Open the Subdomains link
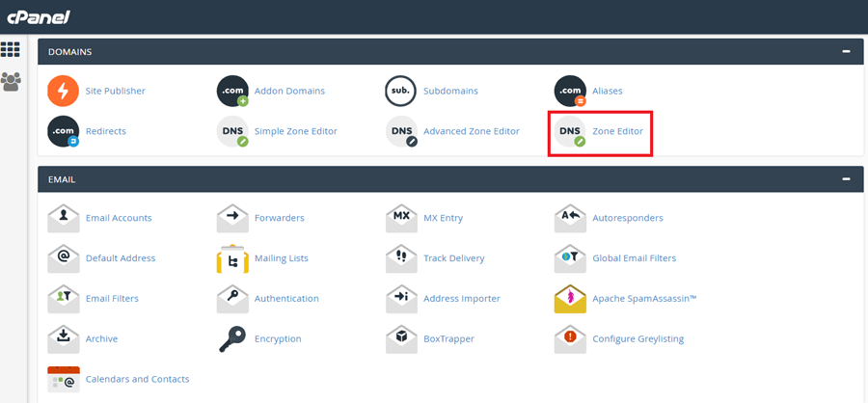 [450, 91]
